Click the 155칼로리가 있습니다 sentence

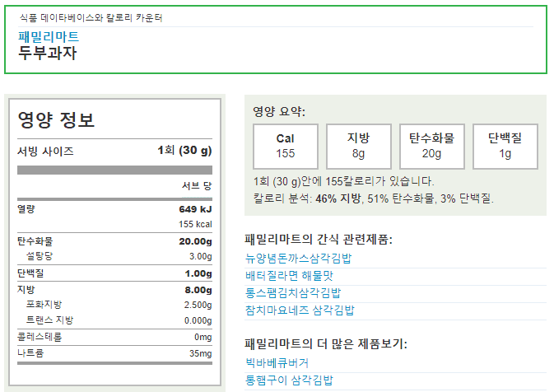pos(343,181)
